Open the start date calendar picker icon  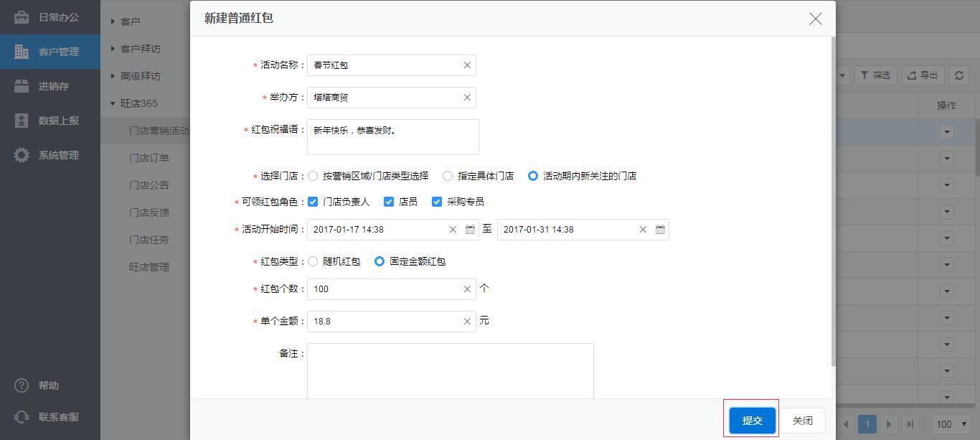471,230
